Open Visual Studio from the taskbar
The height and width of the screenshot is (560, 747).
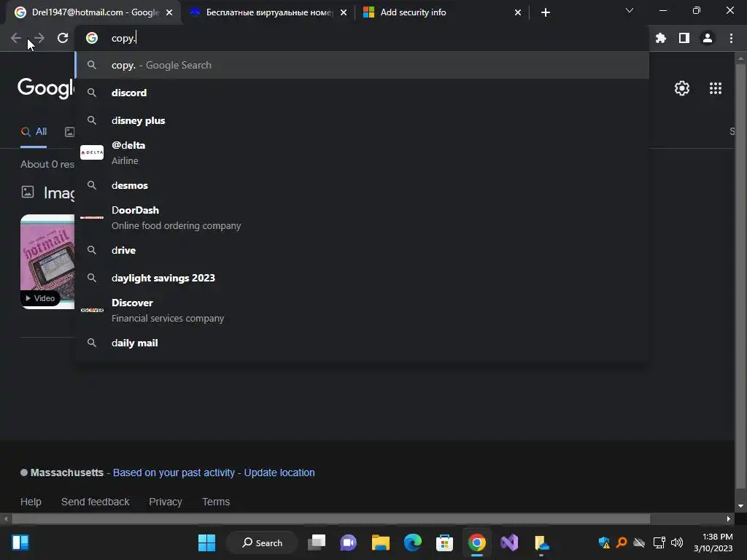pos(508,542)
